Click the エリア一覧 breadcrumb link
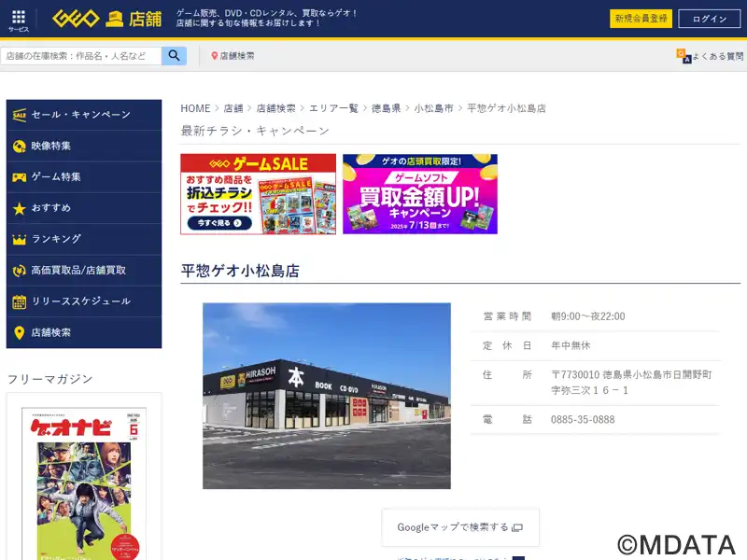747x560 pixels. coord(333,108)
